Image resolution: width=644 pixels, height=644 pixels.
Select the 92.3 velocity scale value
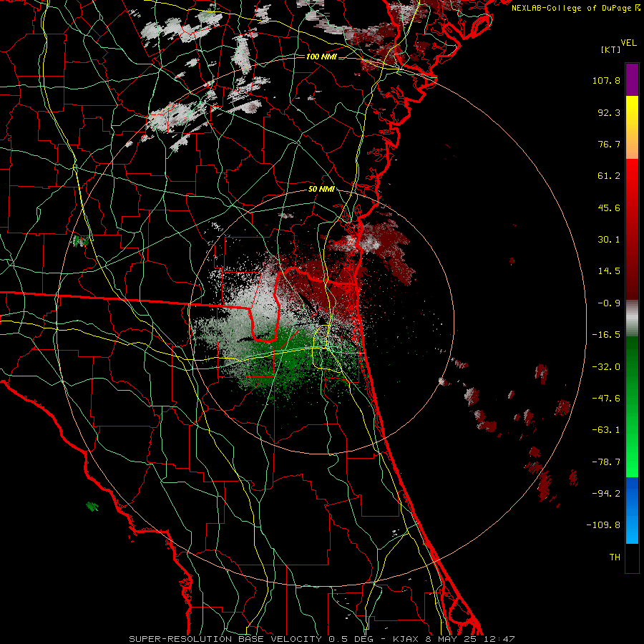pyautogui.click(x=609, y=112)
